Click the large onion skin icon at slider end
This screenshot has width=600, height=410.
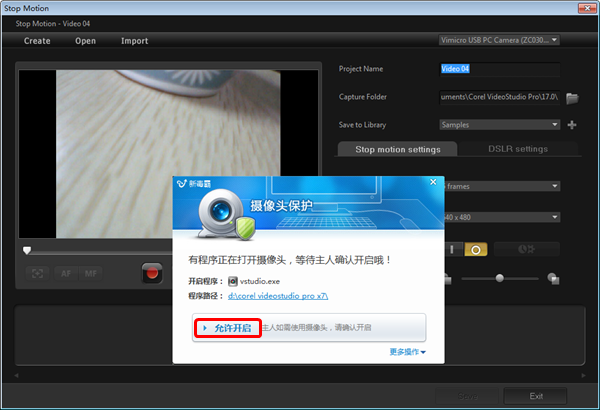[x=553, y=279]
